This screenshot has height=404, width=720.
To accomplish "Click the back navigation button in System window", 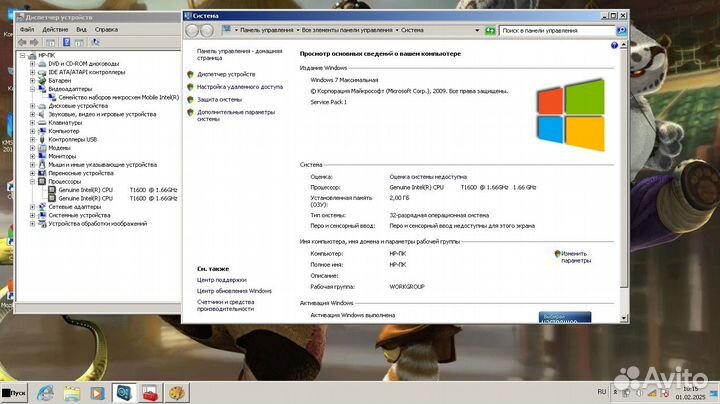I will [x=192, y=30].
